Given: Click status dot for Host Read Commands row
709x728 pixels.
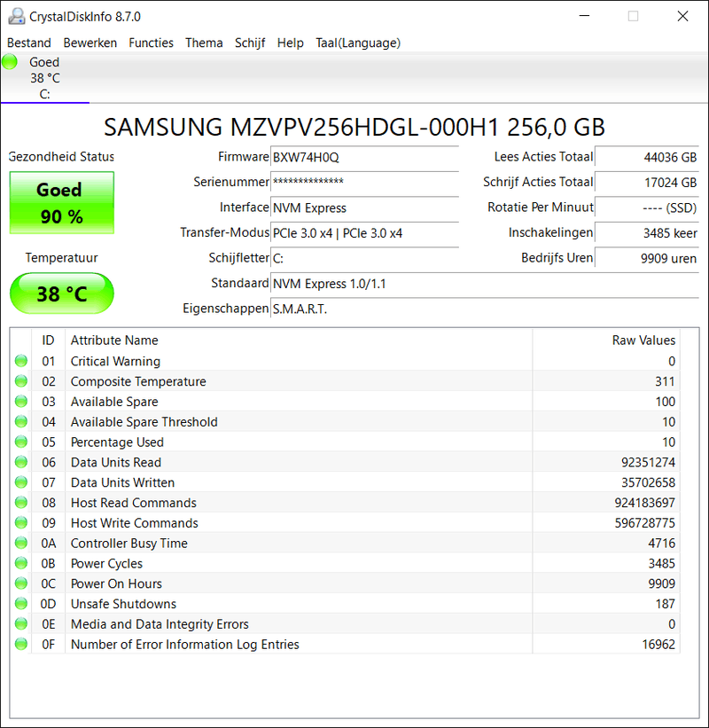Looking at the screenshot, I should tap(21, 503).
